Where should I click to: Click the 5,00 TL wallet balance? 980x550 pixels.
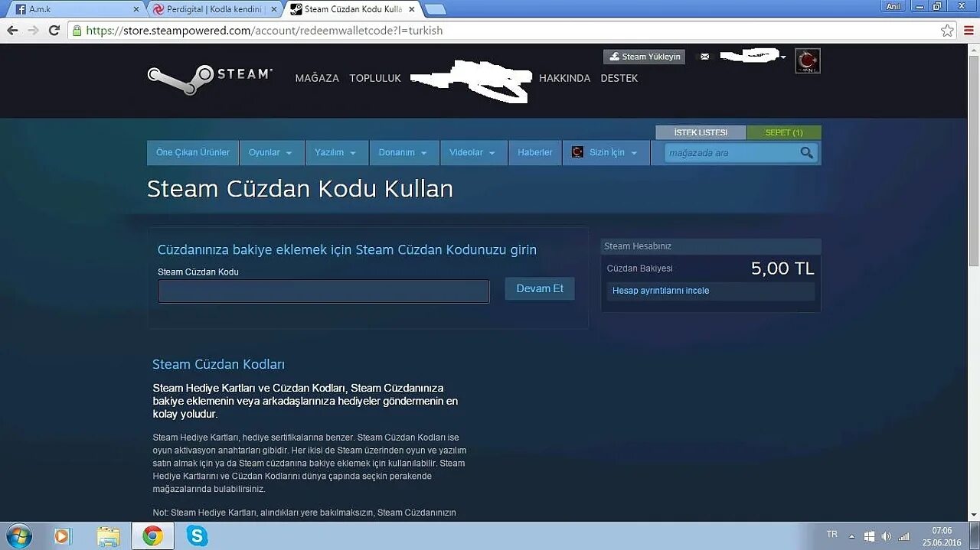point(782,268)
